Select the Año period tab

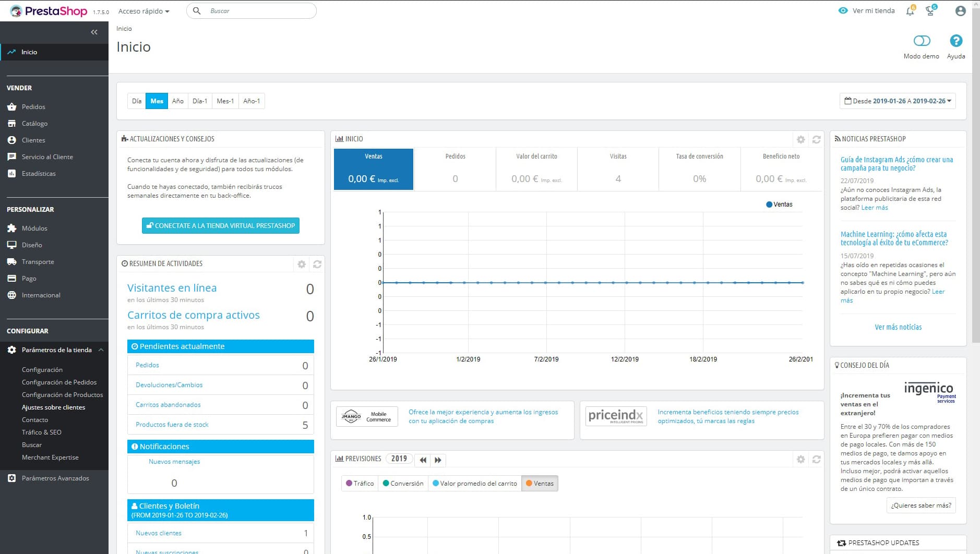click(x=177, y=101)
